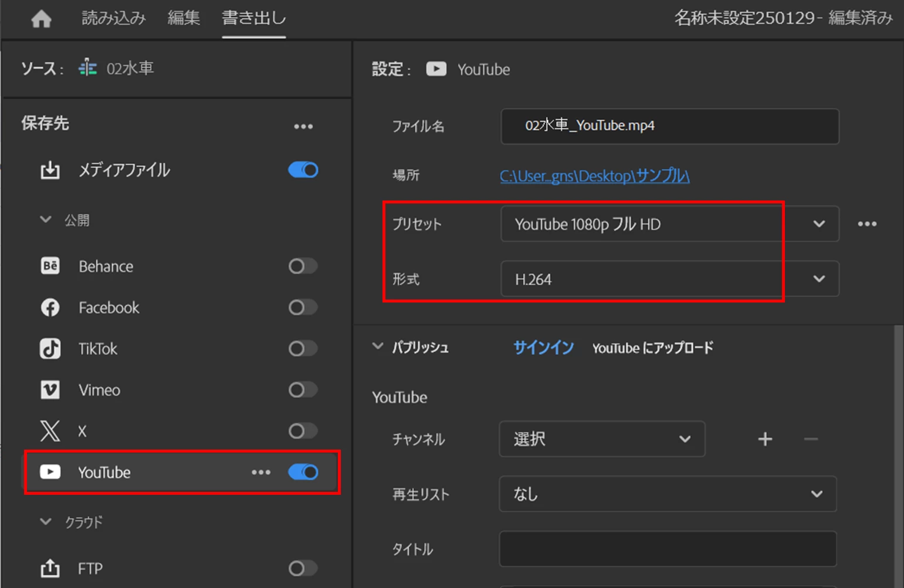Open the チャンネル 選択 dropdown

point(602,439)
